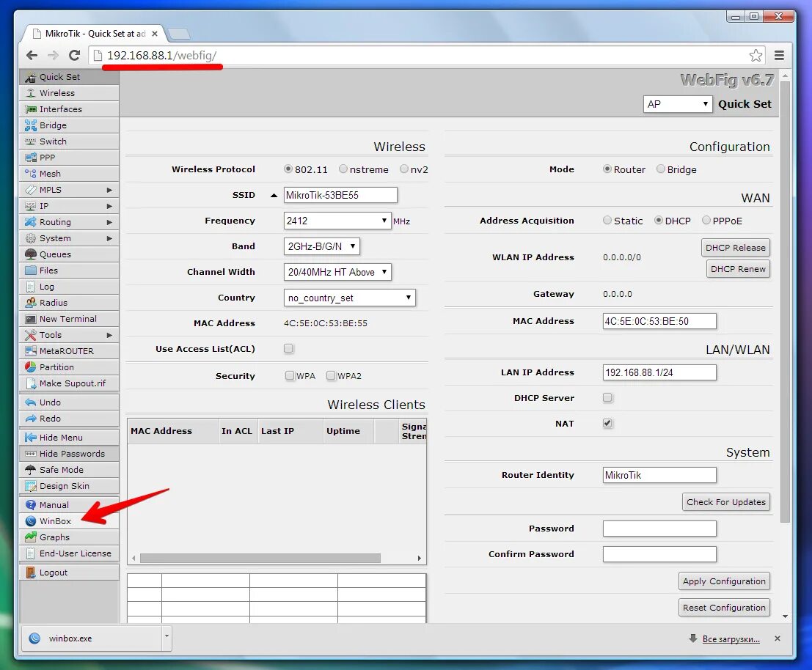Enable Use Access List (ACL) checkbox
The image size is (812, 670).
[288, 348]
